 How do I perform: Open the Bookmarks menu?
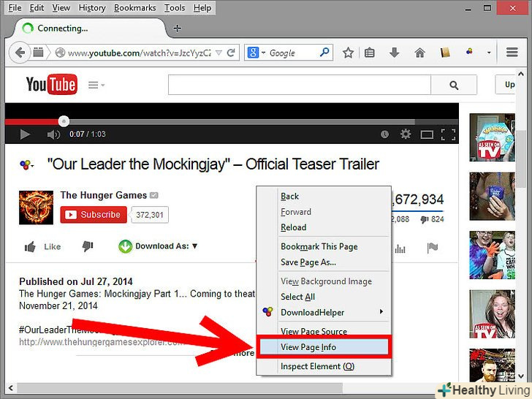[x=134, y=7]
